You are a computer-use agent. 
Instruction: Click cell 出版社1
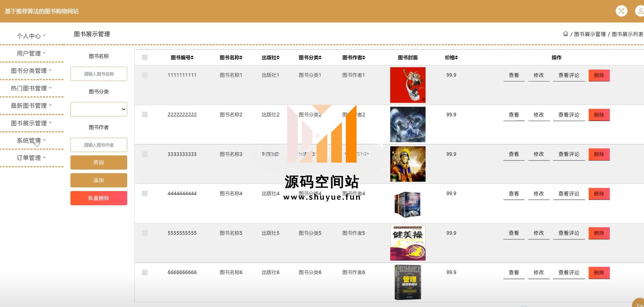tap(271, 75)
